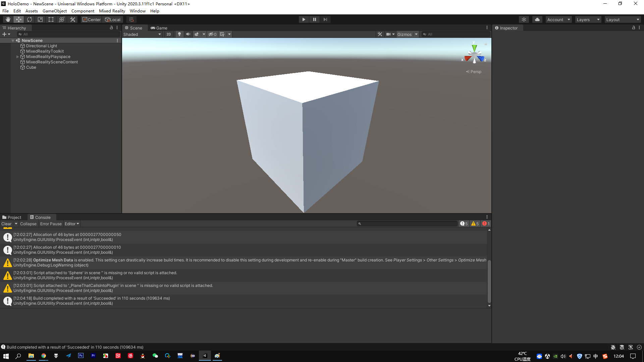The image size is (644, 362).
Task: Open the Shaded draw mode dropdown
Action: pos(142,34)
